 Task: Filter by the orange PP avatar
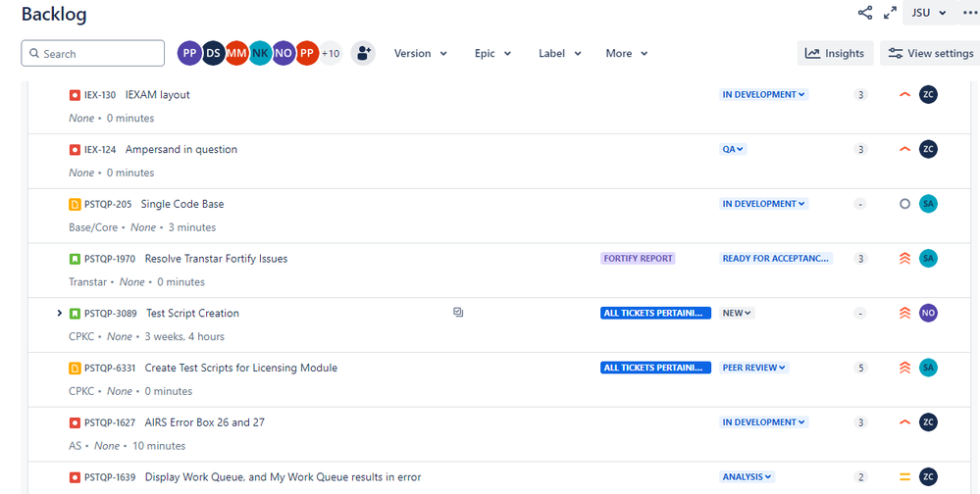pyautogui.click(x=307, y=53)
